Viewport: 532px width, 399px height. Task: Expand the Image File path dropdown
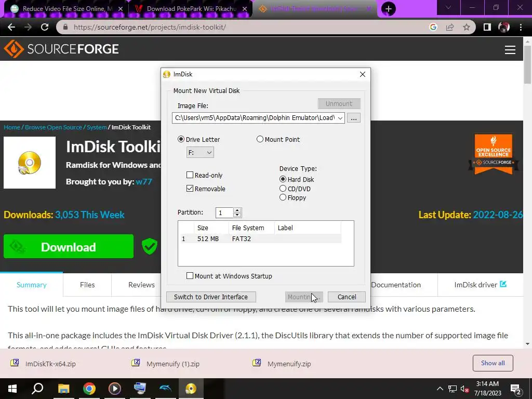click(340, 118)
